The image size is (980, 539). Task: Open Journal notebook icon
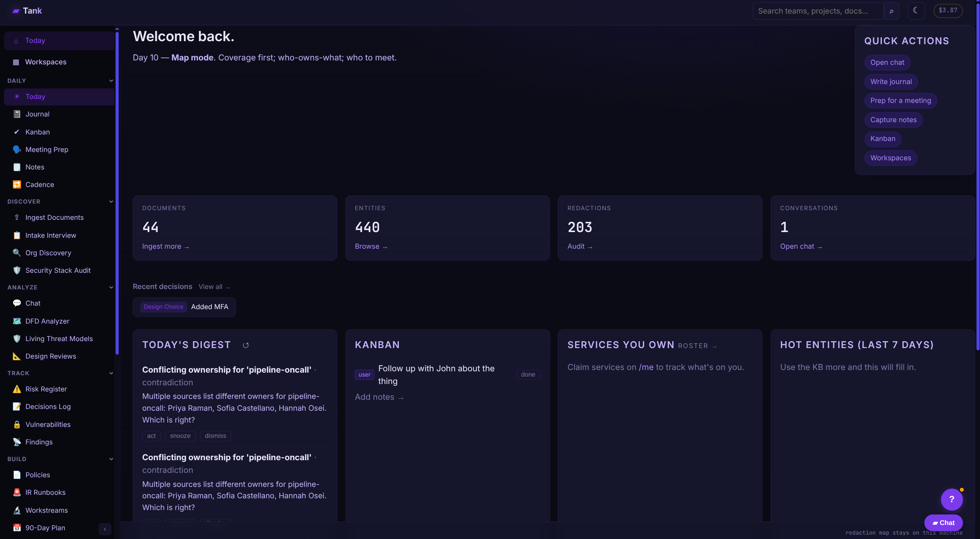coord(17,114)
